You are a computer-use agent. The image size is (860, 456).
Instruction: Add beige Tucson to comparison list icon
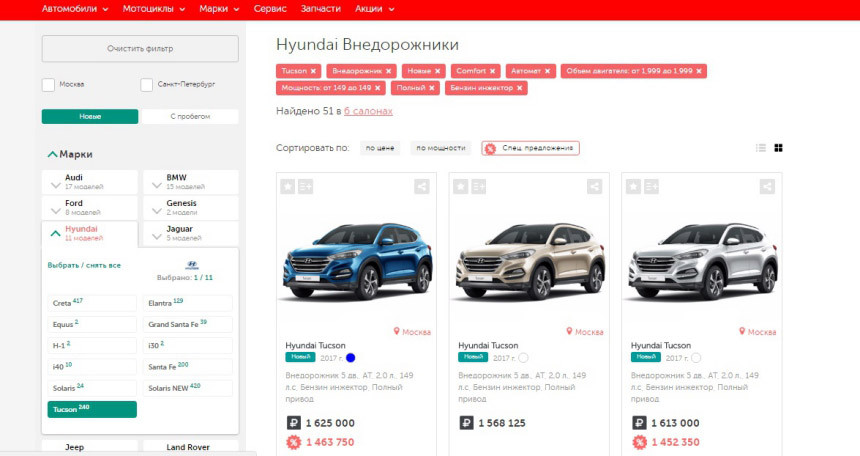[478, 187]
